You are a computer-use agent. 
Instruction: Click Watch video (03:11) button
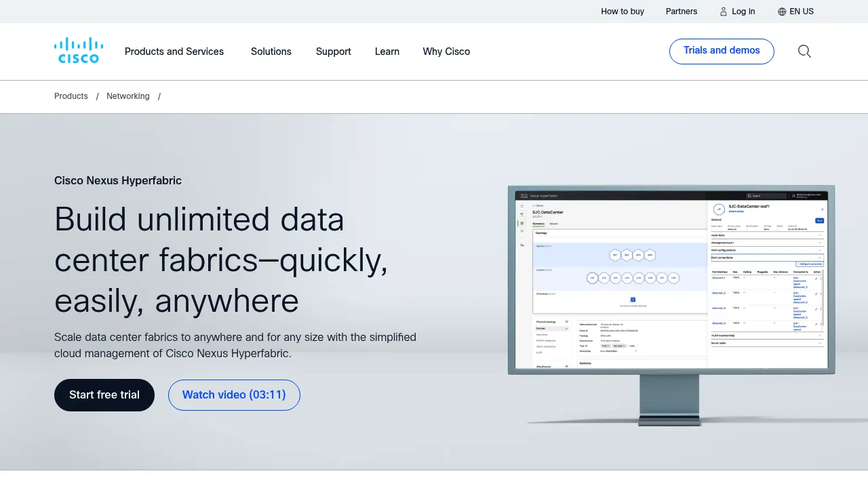pyautogui.click(x=234, y=395)
